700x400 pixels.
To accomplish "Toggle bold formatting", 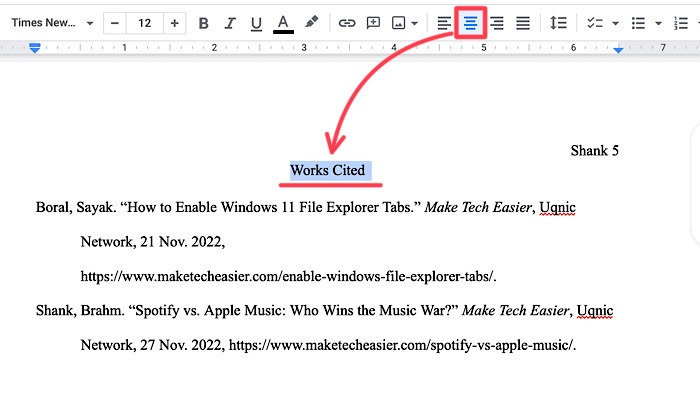I will [204, 23].
